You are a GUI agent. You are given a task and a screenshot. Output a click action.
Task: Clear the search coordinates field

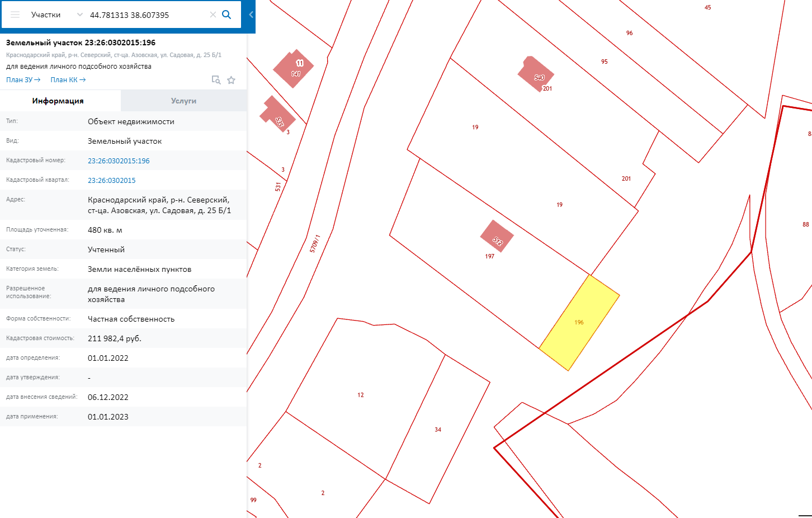(213, 15)
